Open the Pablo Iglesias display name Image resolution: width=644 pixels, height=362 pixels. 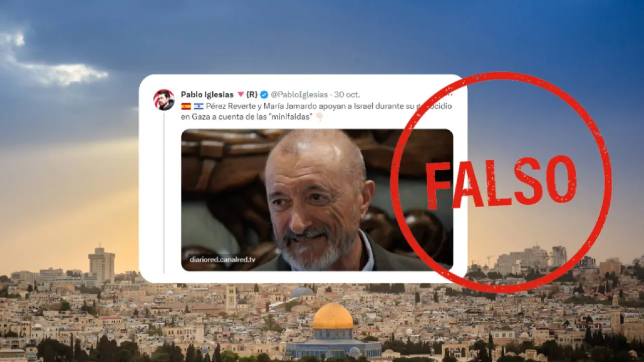[207, 95]
